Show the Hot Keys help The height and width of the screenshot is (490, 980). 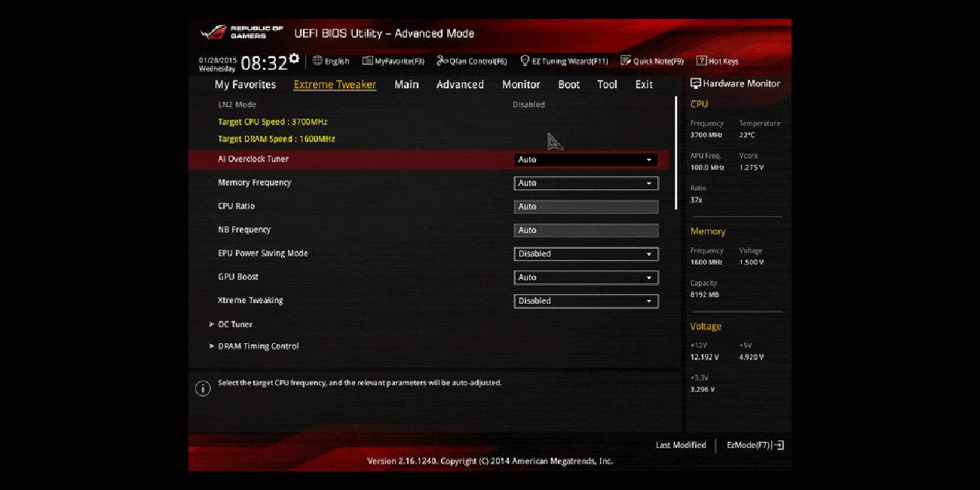718,61
